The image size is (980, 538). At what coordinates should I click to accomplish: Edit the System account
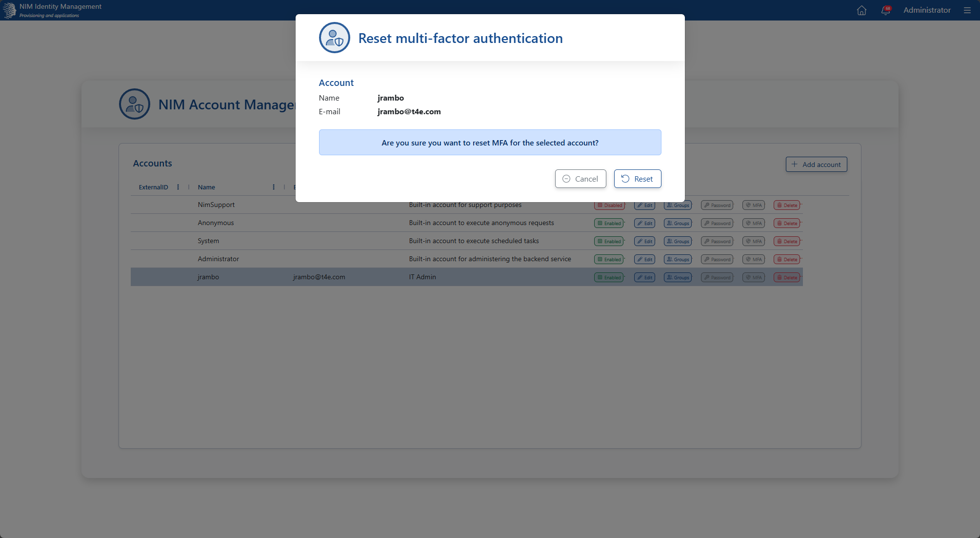(644, 241)
